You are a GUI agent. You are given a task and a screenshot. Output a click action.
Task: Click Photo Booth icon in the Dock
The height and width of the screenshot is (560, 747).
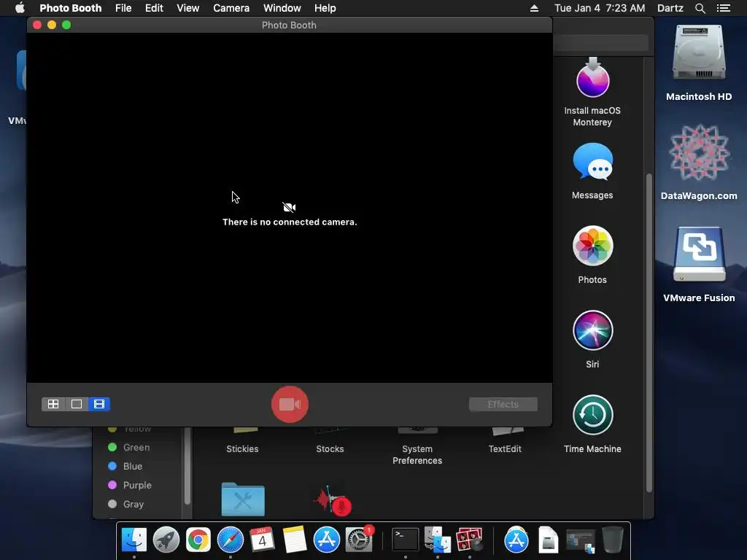click(469, 540)
